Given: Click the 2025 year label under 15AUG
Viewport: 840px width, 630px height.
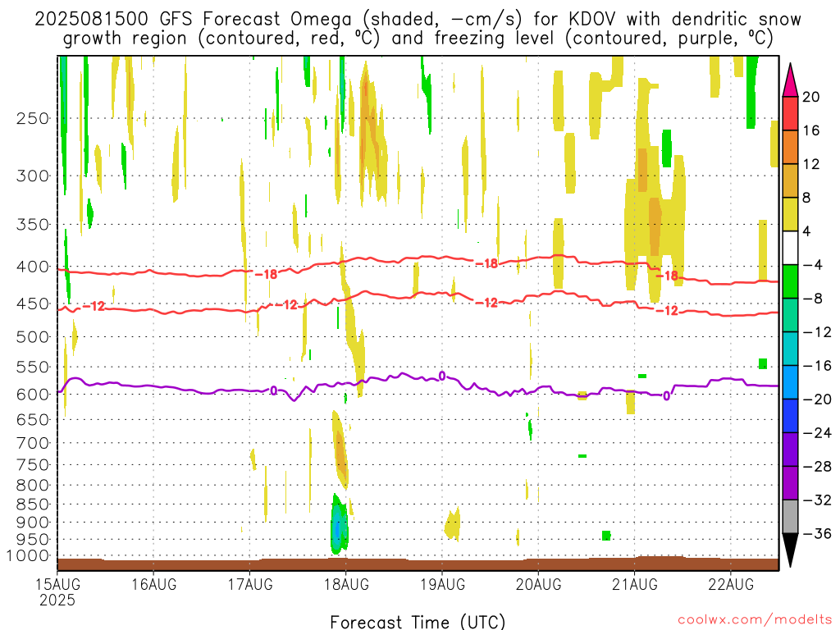Looking at the screenshot, I should coord(57,600).
